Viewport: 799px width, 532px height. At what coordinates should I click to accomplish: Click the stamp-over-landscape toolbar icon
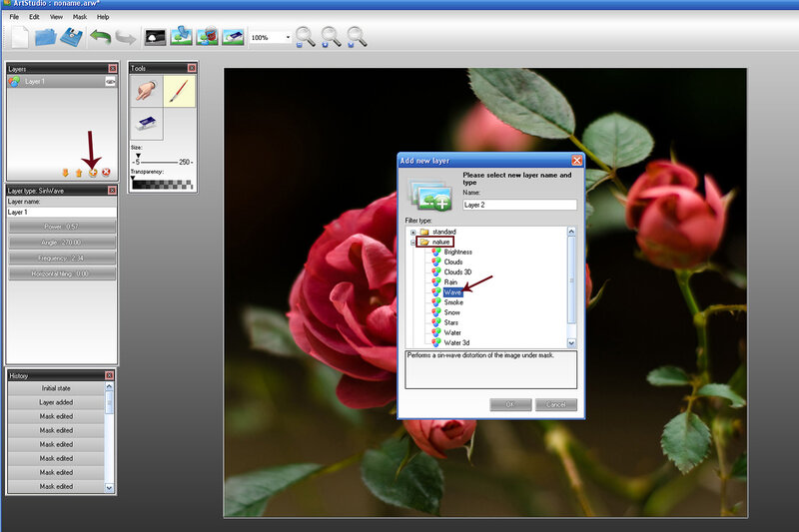point(181,36)
